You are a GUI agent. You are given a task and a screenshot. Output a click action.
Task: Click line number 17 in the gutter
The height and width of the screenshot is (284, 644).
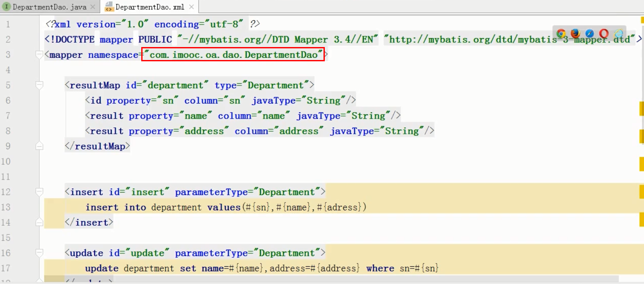(6, 268)
